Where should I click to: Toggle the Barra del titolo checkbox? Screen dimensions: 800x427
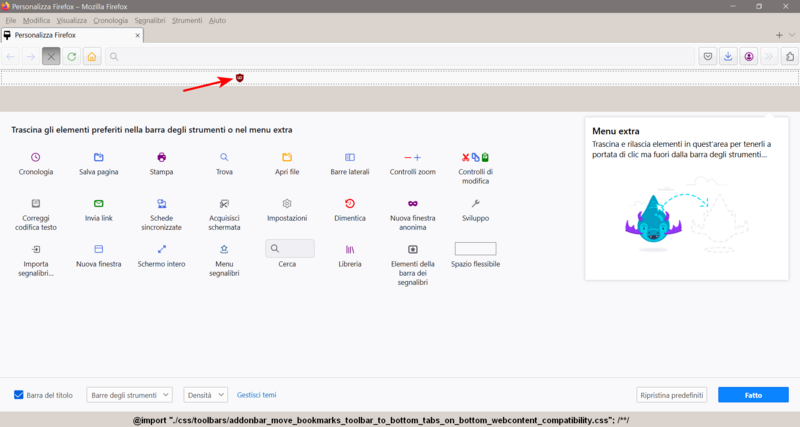coord(19,395)
